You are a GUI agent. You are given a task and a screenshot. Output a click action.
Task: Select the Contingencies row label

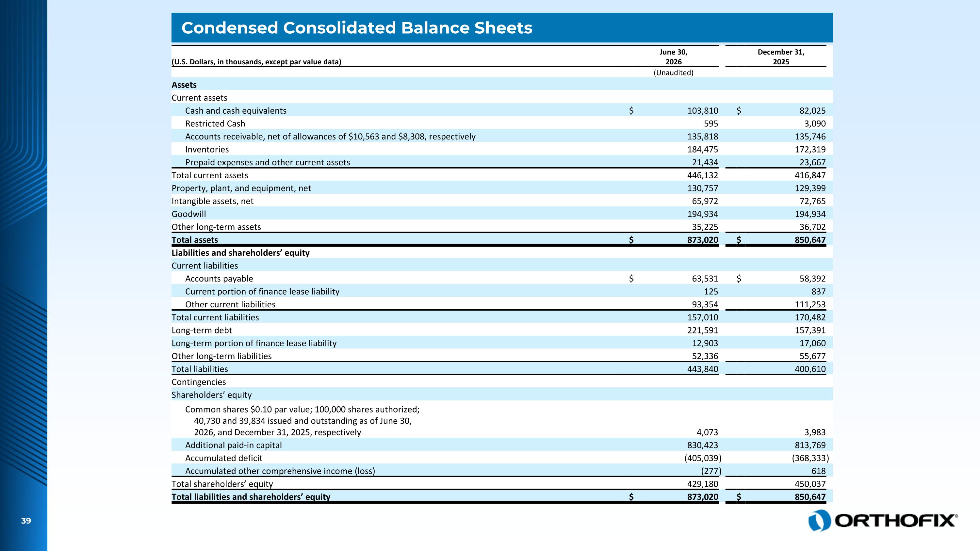pos(199,382)
